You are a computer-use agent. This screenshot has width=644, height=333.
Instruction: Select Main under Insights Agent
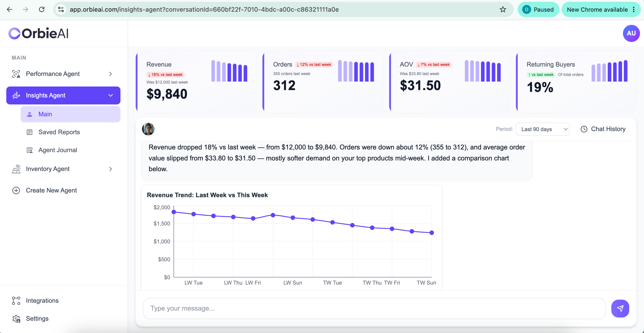[x=71, y=114]
